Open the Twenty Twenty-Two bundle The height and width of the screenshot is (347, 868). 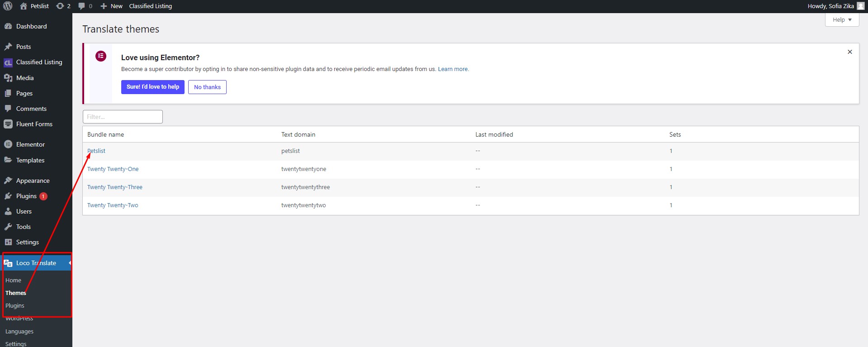click(x=113, y=205)
